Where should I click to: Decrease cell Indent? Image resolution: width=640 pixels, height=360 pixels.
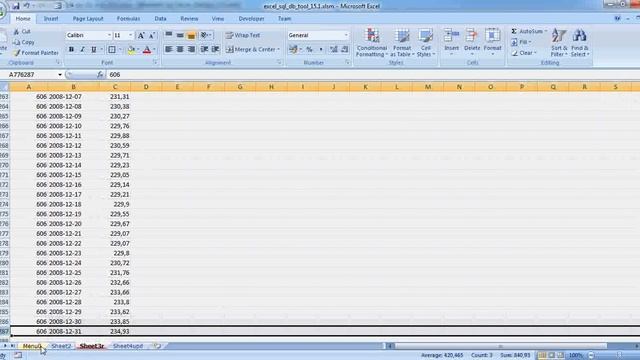tap(204, 49)
